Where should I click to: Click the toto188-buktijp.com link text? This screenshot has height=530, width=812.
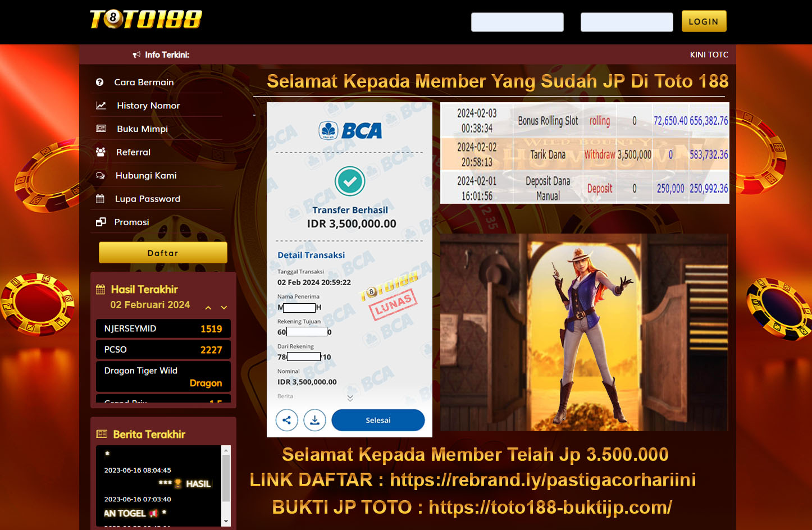click(550, 507)
